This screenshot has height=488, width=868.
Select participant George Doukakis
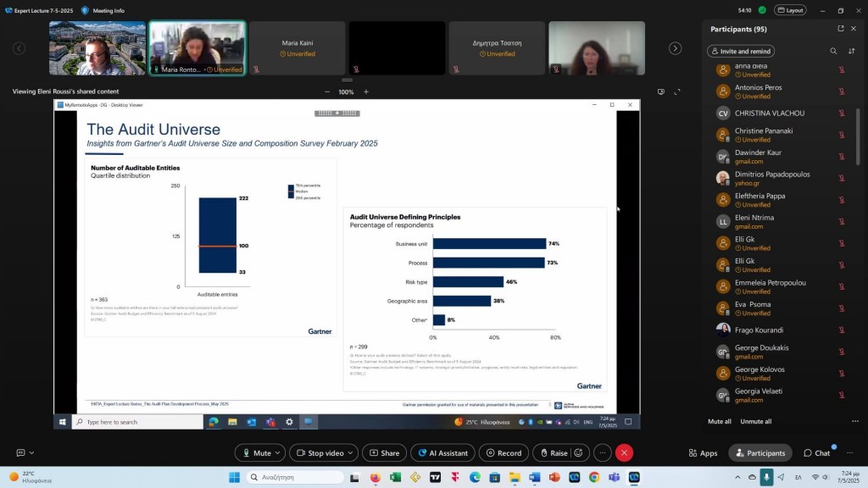(x=781, y=352)
